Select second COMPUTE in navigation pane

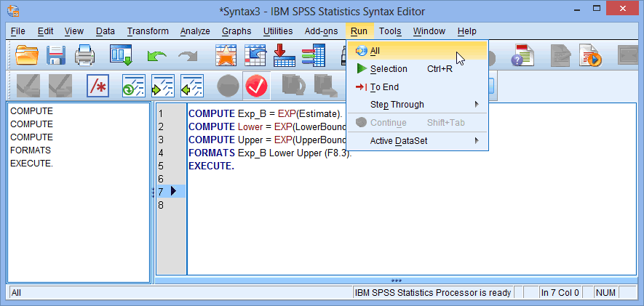[31, 124]
